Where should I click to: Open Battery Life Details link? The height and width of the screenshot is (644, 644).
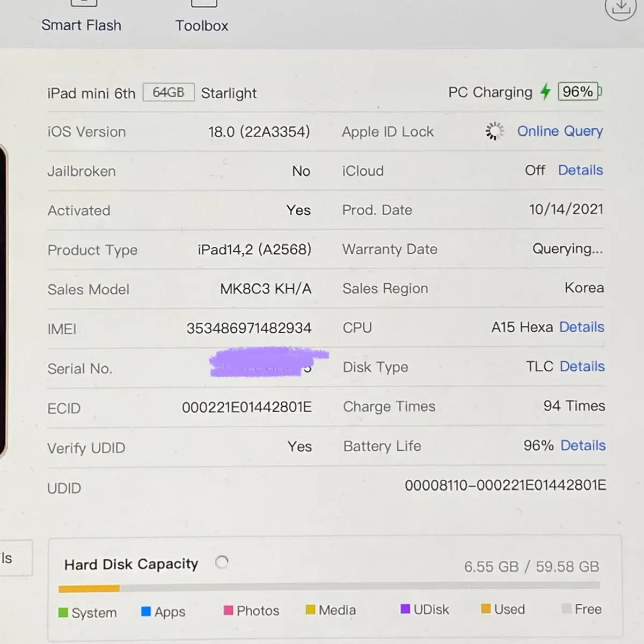pyautogui.click(x=583, y=445)
